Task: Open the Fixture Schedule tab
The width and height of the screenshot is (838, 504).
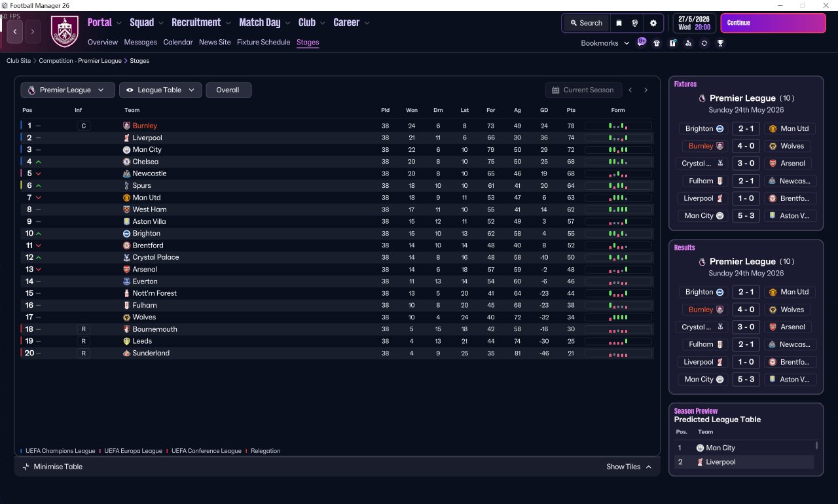Action: pyautogui.click(x=264, y=43)
